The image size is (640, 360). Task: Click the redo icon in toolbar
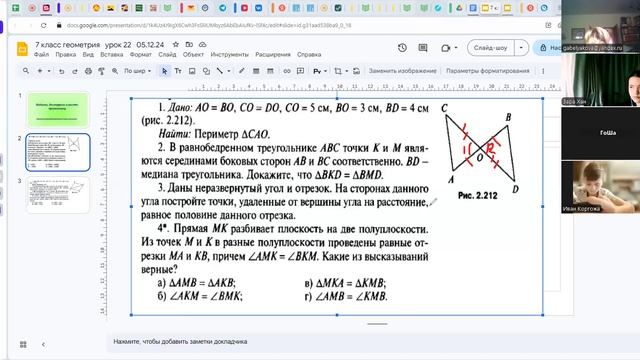coord(75,71)
